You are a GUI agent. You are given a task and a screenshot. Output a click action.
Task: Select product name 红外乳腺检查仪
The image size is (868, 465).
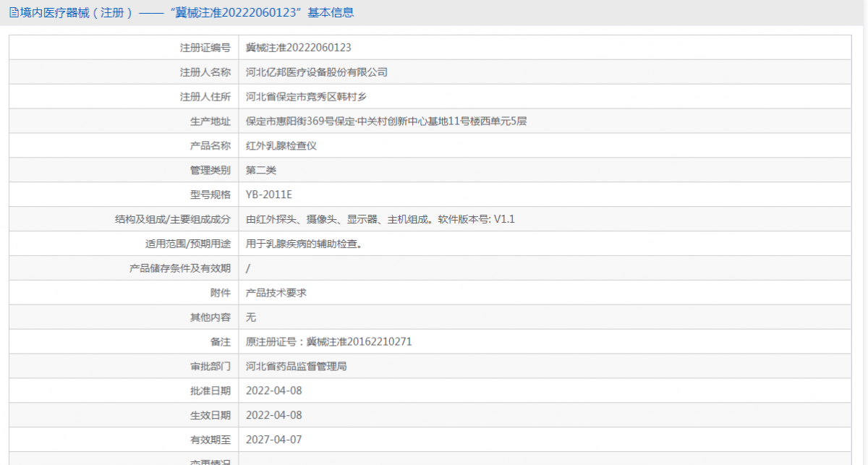[x=281, y=145]
